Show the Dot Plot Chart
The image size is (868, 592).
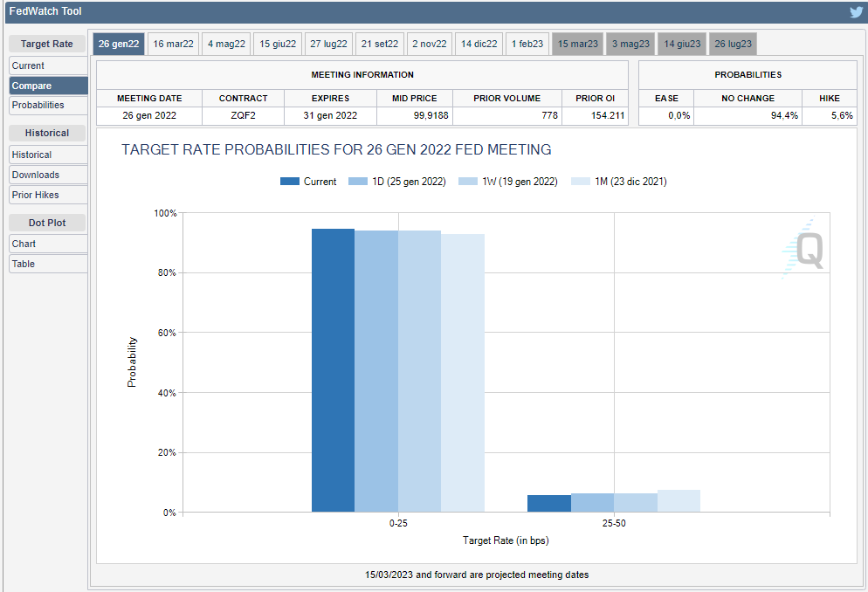pos(48,244)
